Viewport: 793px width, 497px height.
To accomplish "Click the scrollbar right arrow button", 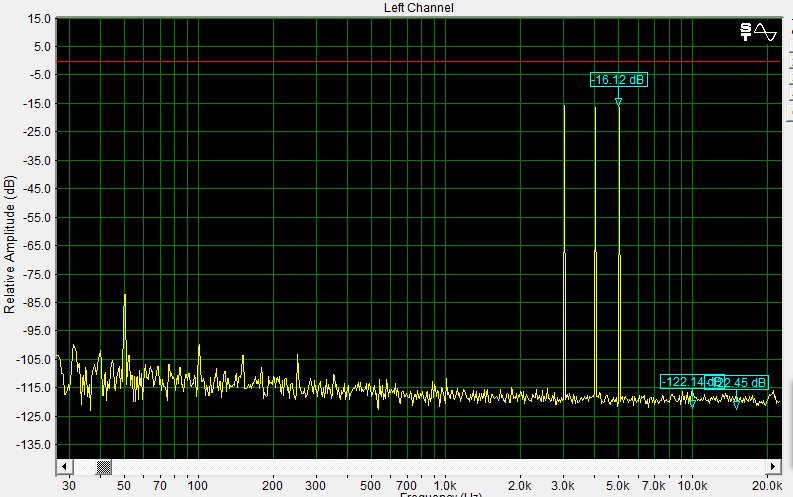I will pyautogui.click(x=773, y=466).
